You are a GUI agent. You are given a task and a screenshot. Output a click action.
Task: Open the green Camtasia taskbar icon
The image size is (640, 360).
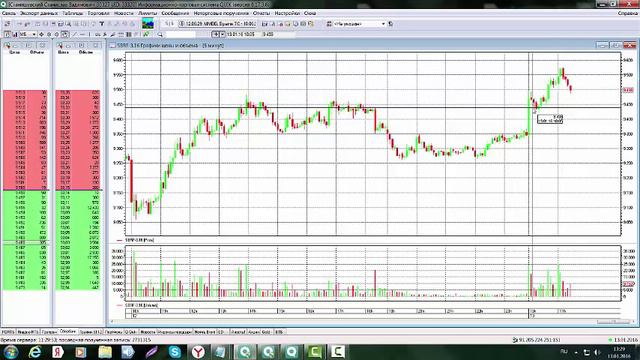(x=315, y=352)
